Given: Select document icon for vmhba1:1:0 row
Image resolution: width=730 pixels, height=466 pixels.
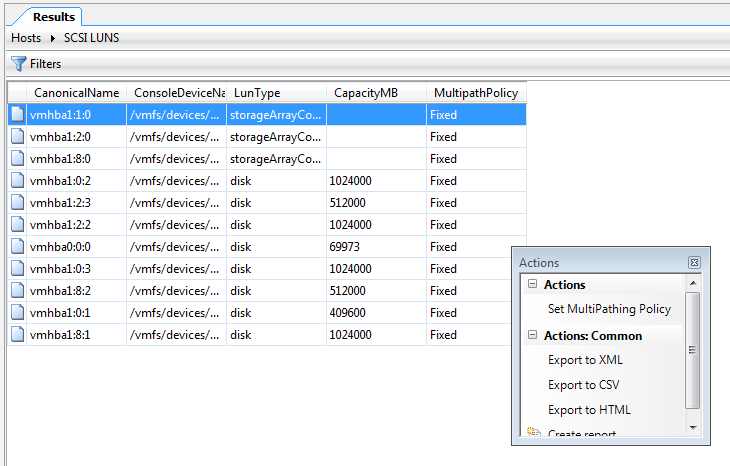Looking at the screenshot, I should coord(17,115).
